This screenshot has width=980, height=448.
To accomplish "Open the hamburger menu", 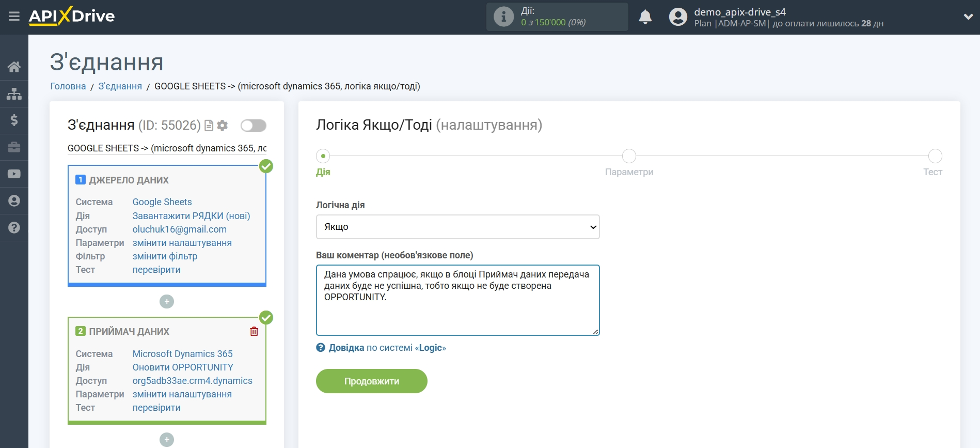I will tap(14, 17).
